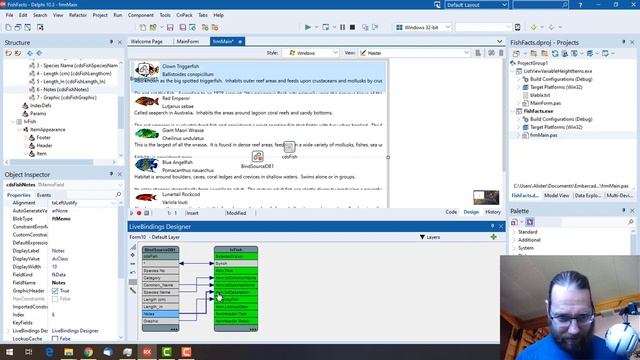Pause the running program
640x360 pixels.
click(x=342, y=27)
